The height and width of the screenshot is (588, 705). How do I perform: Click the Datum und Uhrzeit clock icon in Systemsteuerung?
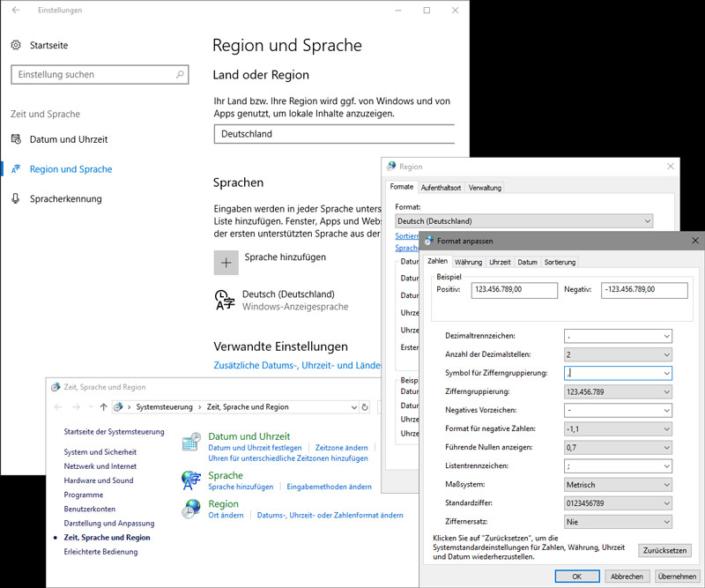[191, 443]
